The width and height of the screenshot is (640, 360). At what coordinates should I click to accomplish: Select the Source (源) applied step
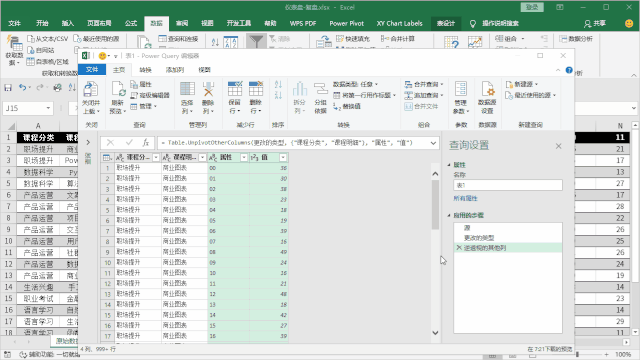click(x=508, y=228)
